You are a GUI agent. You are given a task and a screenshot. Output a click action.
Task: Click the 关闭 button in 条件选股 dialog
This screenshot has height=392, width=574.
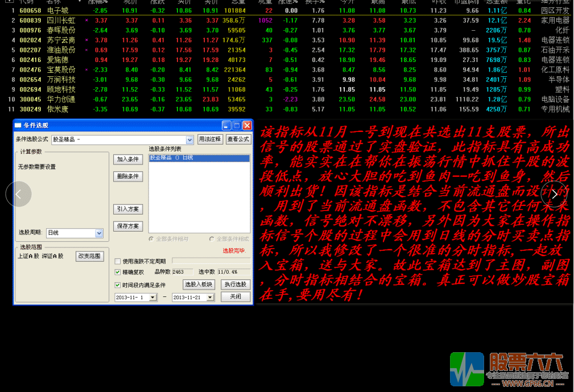click(x=236, y=296)
